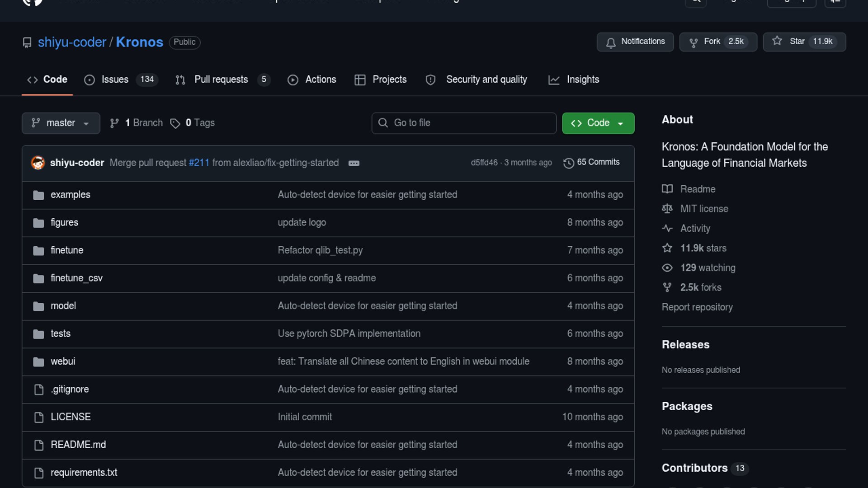Open the requirements.txt file
Viewport: 868px width, 488px height.
point(84,473)
